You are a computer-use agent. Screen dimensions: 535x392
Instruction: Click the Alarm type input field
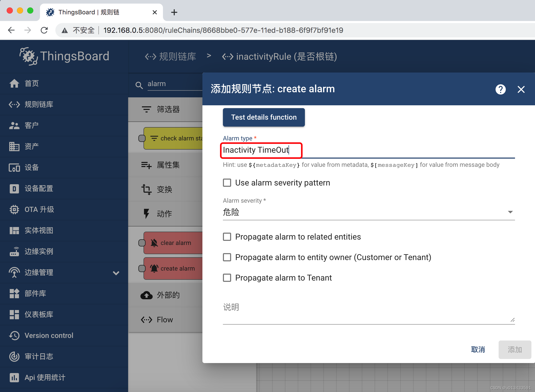pyautogui.click(x=369, y=150)
